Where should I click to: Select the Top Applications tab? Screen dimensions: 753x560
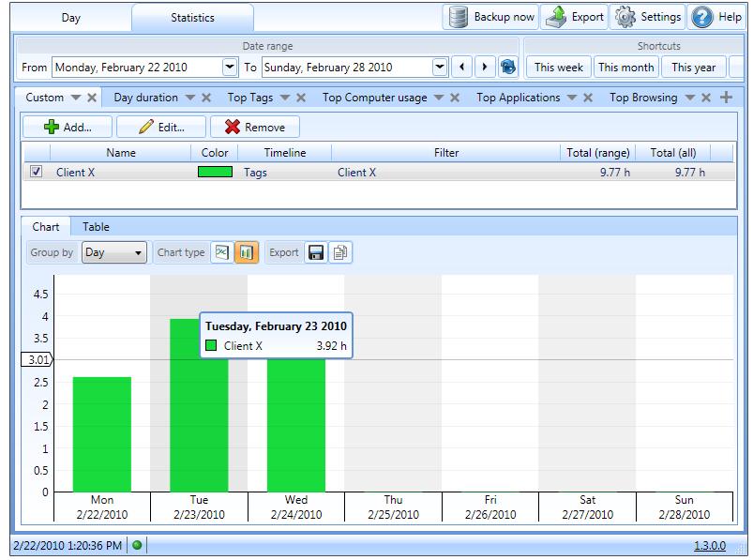519,98
